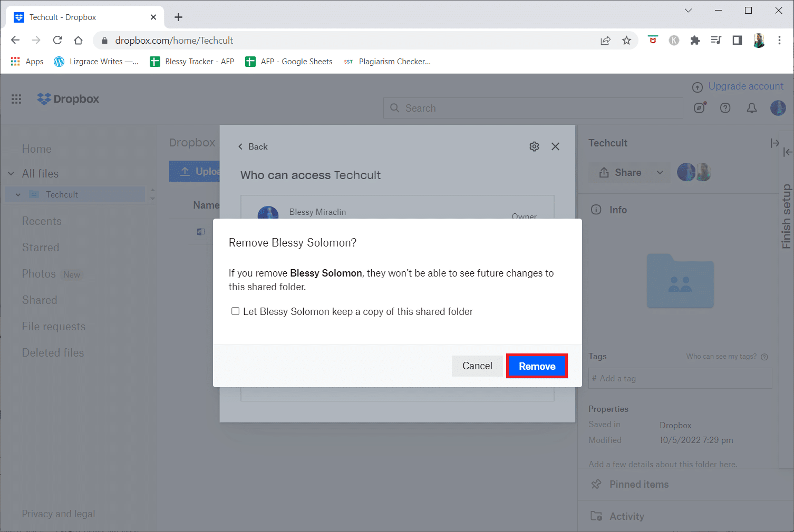Click the browser Home icon
The width and height of the screenshot is (794, 532).
(78, 40)
